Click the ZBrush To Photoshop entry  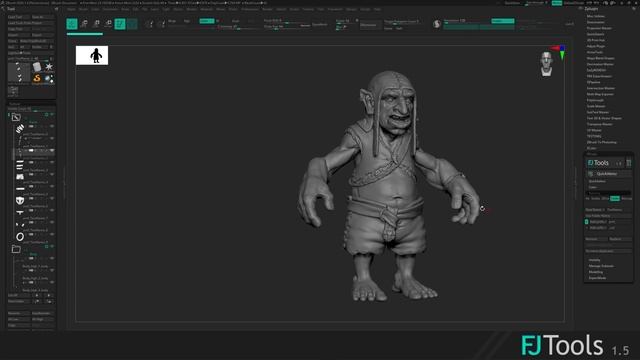[602, 142]
